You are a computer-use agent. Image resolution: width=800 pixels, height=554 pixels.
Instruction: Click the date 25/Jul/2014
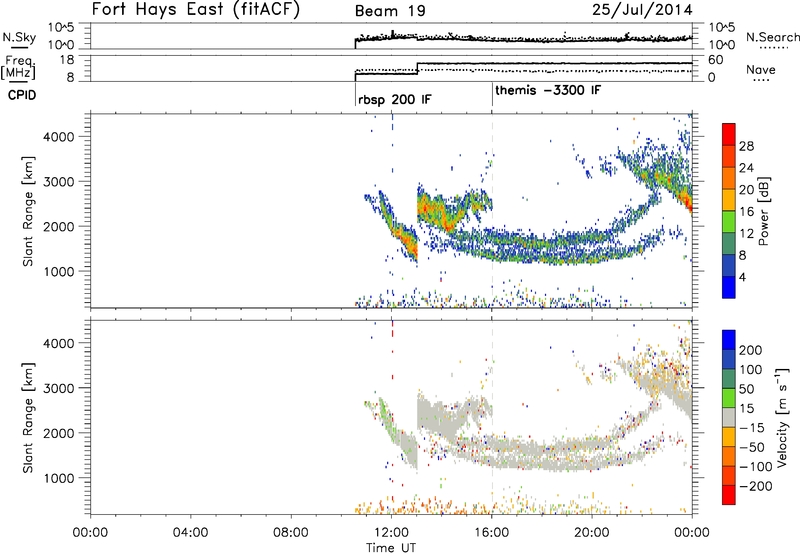click(642, 10)
